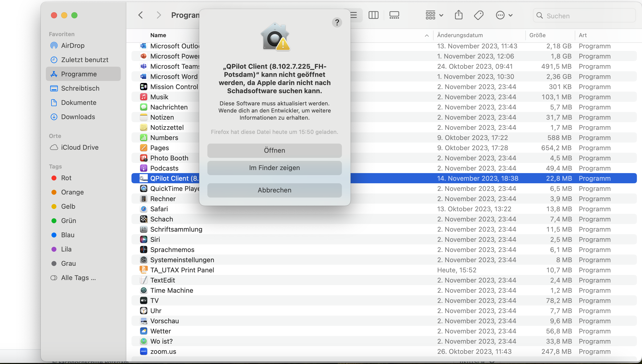Select the Blau tag in the sidebar
This screenshot has width=642, height=364.
point(83,235)
